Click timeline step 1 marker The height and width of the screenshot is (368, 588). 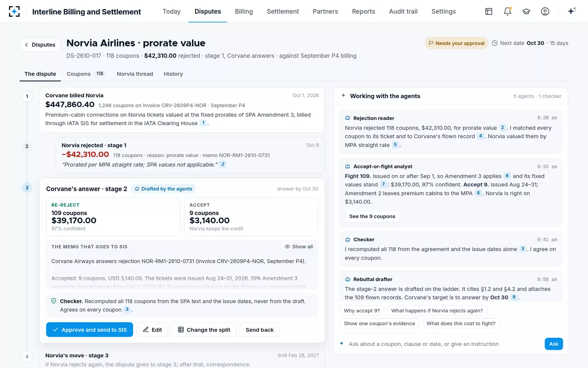(x=27, y=96)
